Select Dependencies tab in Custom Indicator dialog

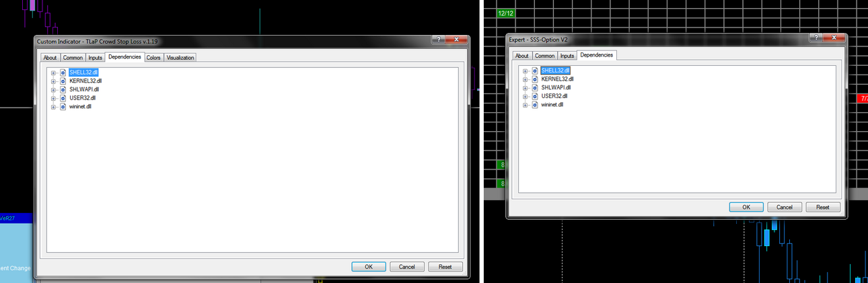pos(124,57)
